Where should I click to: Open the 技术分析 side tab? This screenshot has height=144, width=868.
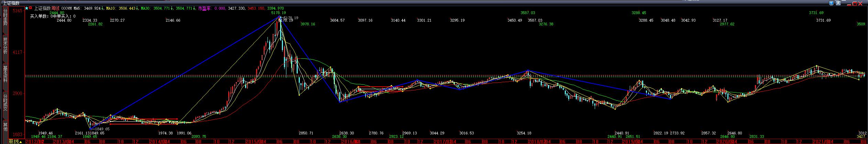[x=5, y=46]
